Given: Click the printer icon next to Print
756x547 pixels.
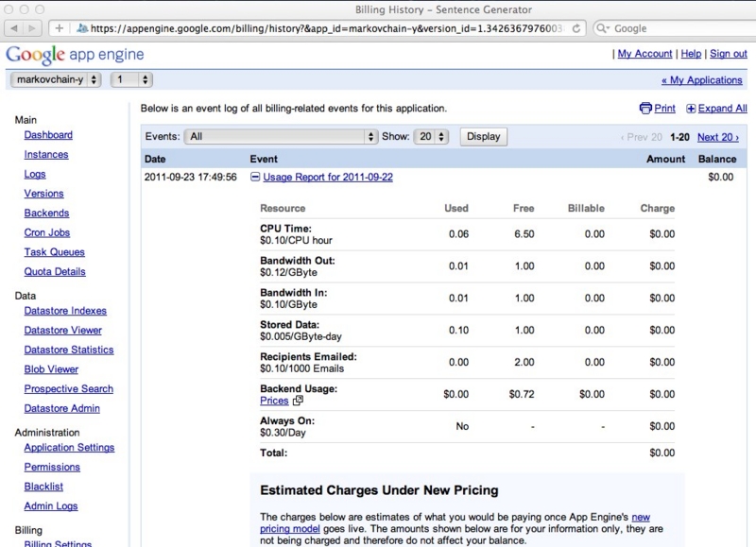Looking at the screenshot, I should 645,108.
